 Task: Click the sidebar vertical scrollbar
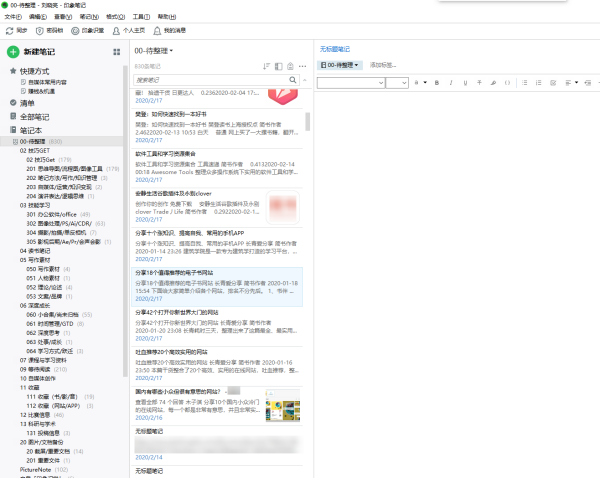(x=125, y=221)
